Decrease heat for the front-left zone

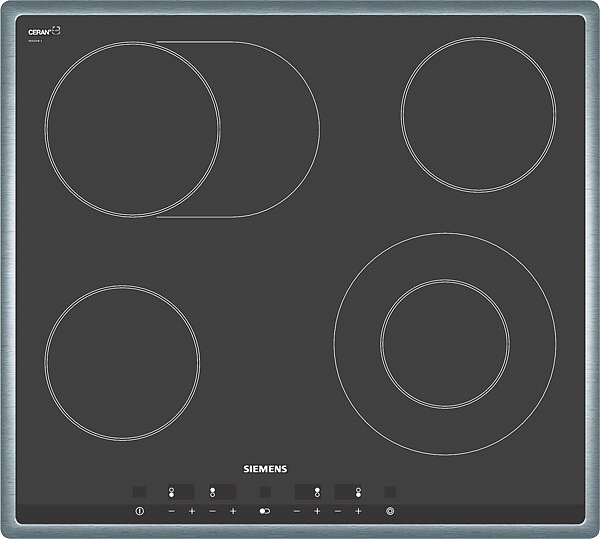(171, 511)
